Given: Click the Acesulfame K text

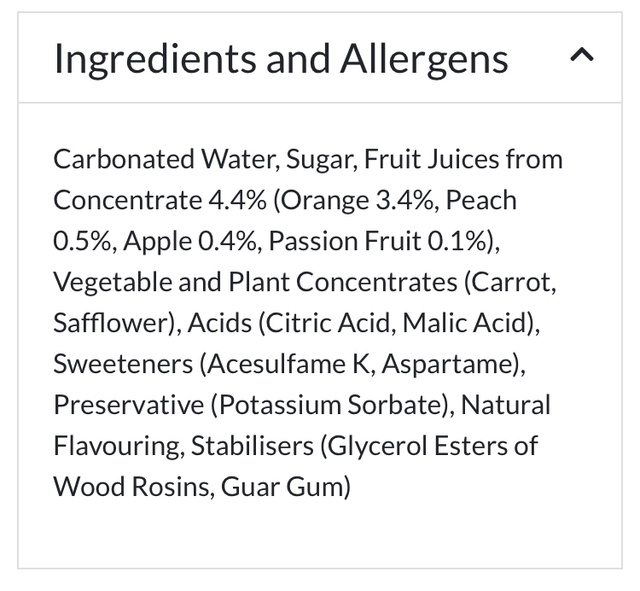Looking at the screenshot, I should point(289,364).
